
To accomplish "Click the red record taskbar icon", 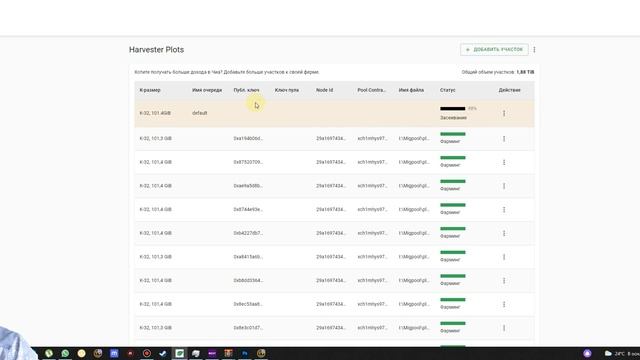I will coord(147,353).
